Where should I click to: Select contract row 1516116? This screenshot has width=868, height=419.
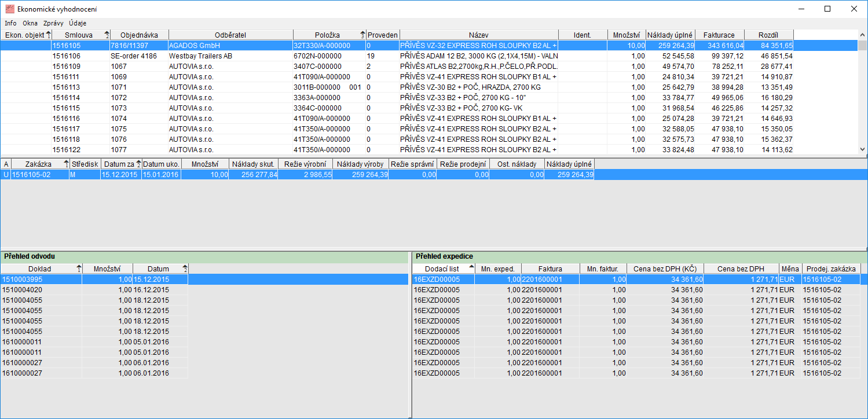coord(429,119)
